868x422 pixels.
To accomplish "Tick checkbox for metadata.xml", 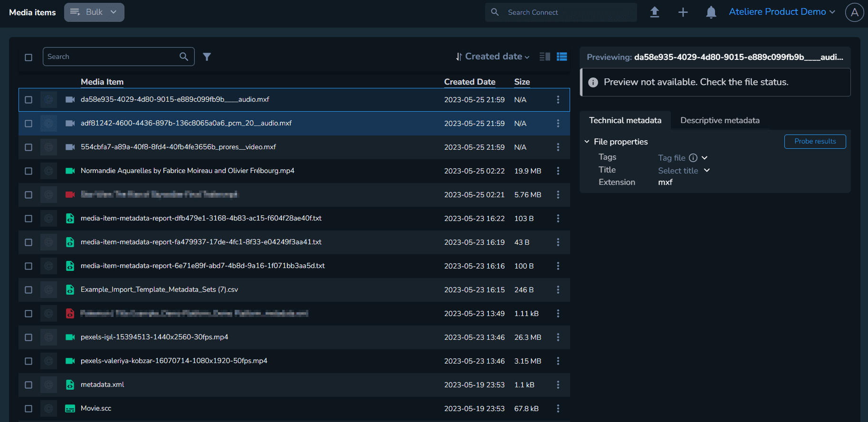I will [29, 385].
